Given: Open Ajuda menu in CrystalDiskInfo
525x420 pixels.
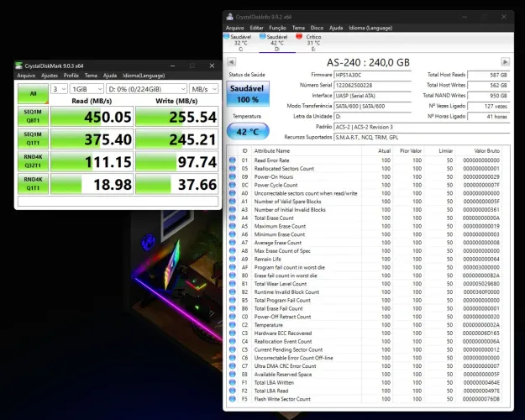Looking at the screenshot, I should coord(336,28).
